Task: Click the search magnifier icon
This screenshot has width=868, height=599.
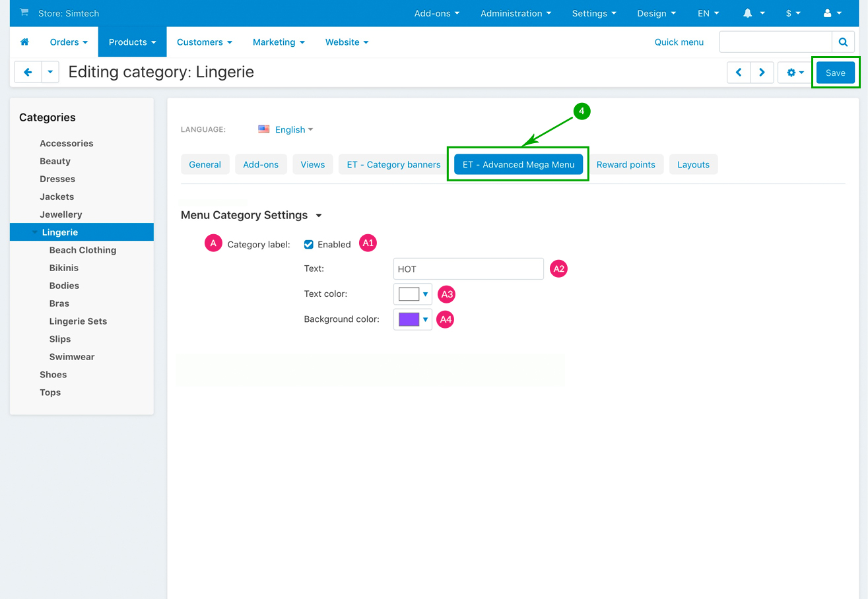Action: [843, 42]
